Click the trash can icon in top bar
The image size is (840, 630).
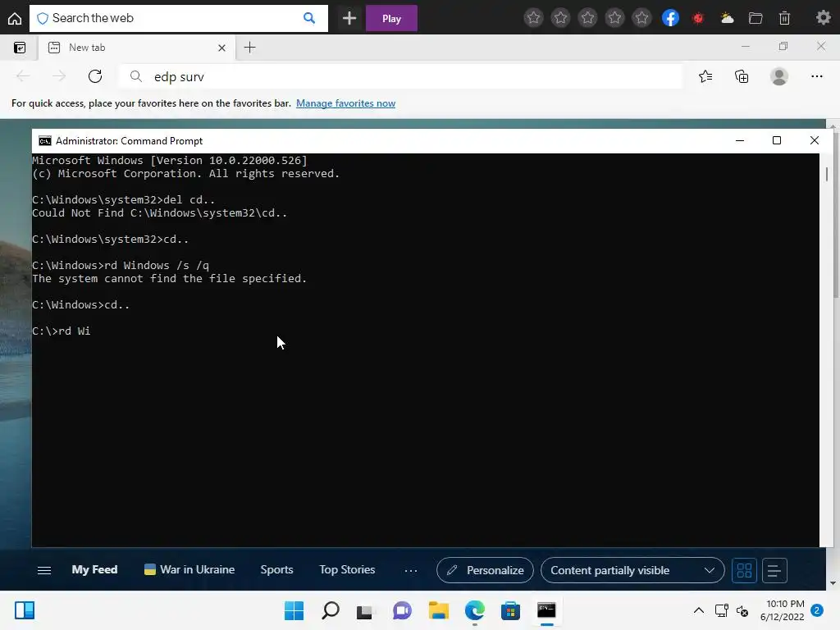[x=784, y=18]
